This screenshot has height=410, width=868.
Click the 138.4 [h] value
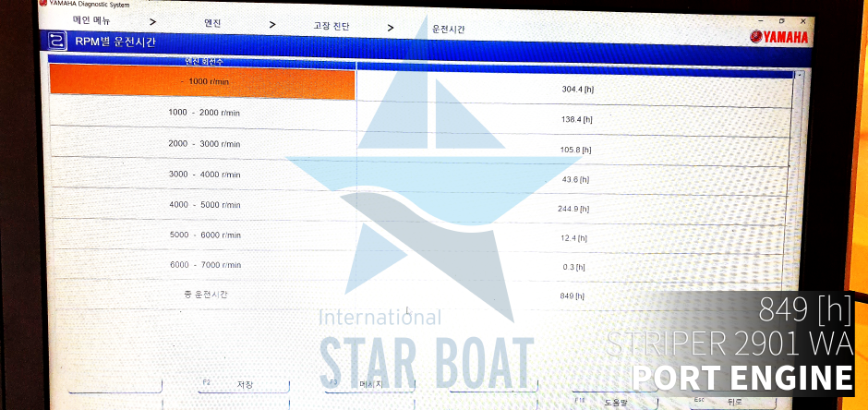tap(576, 119)
